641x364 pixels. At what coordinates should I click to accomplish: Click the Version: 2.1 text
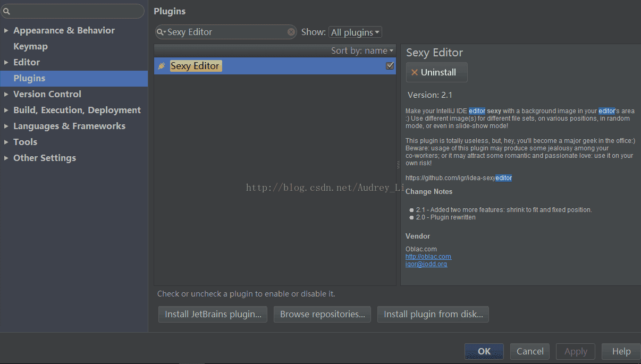click(429, 95)
